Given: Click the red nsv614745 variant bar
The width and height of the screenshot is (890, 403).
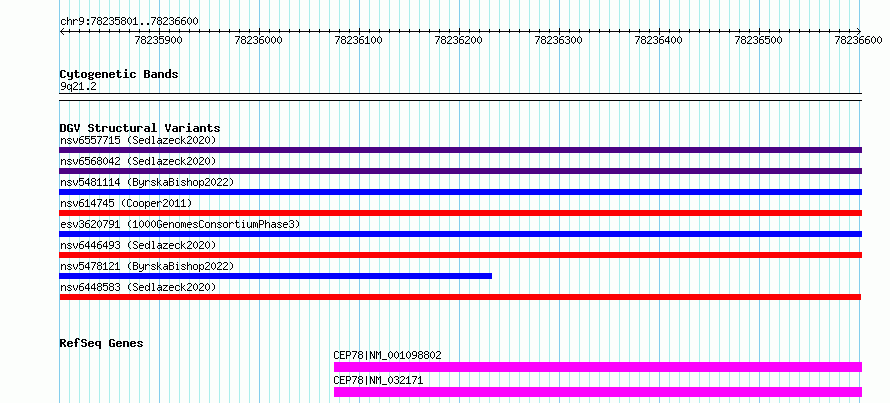Looking at the screenshot, I should tap(460, 213).
